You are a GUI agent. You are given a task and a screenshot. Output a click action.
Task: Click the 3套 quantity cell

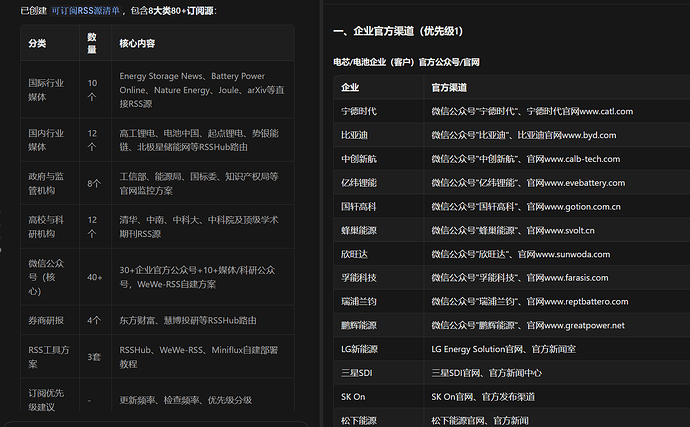coord(94,357)
